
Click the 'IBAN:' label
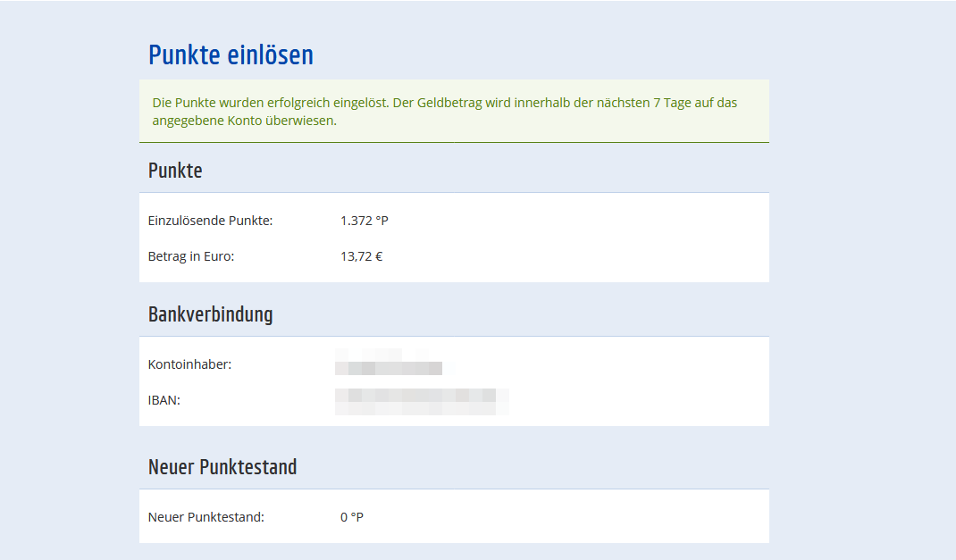click(x=164, y=400)
